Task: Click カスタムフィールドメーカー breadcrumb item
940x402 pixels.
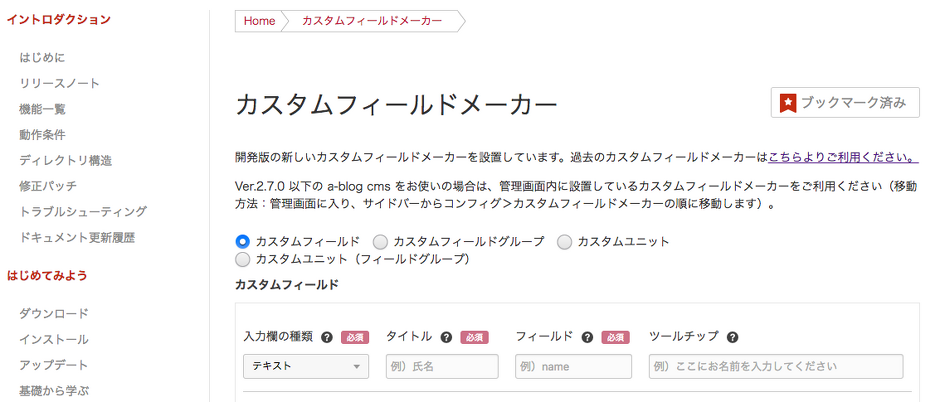Action: (x=372, y=21)
